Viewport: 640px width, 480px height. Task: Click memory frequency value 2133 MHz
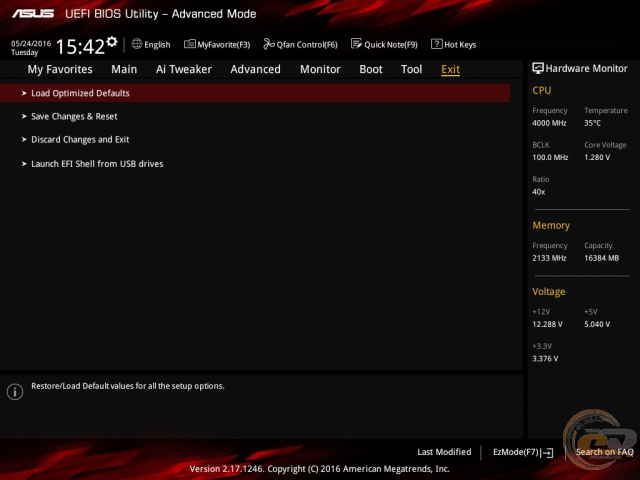[549, 258]
